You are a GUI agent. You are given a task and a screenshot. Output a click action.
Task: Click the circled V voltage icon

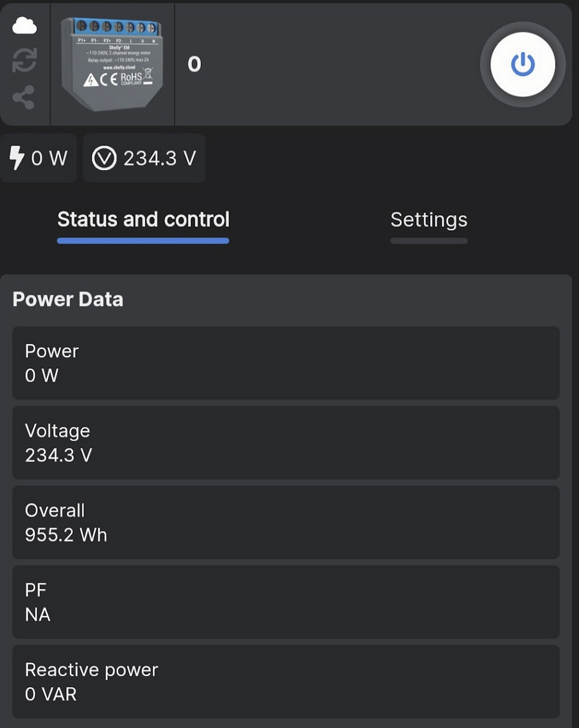click(x=104, y=158)
